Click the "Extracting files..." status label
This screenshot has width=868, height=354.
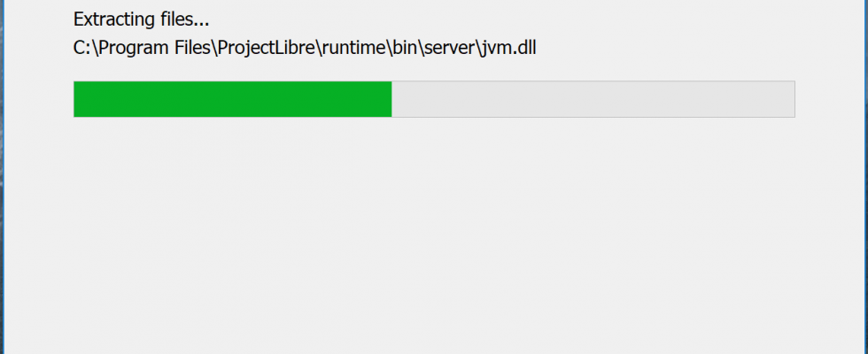point(141,19)
